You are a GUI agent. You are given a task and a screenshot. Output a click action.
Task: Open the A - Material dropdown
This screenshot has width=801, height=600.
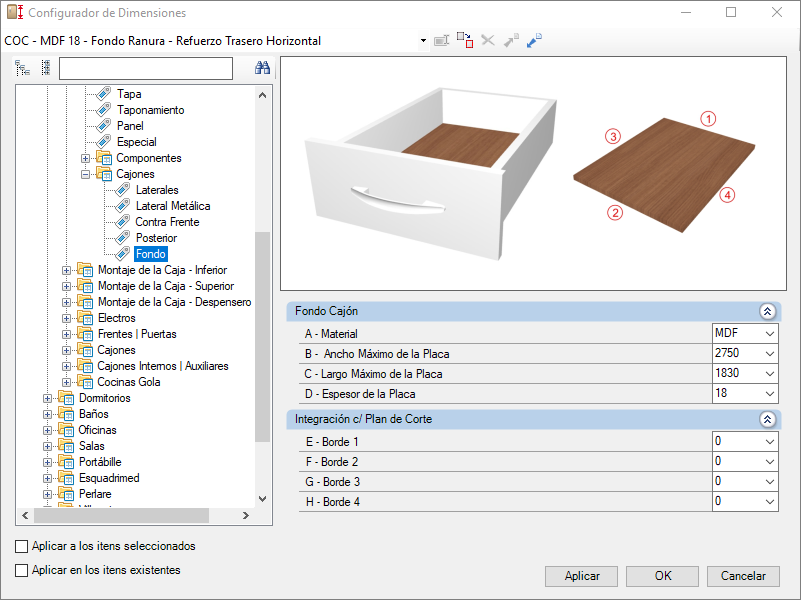click(x=770, y=333)
